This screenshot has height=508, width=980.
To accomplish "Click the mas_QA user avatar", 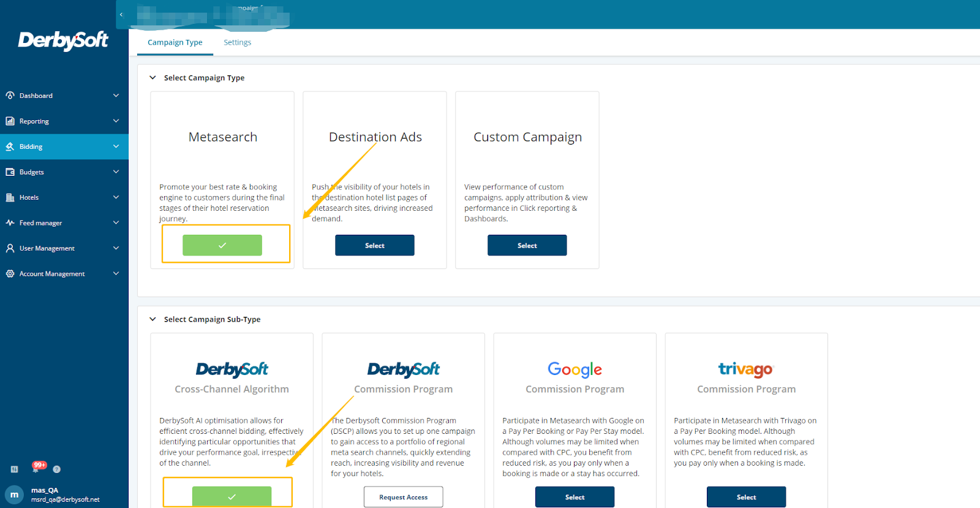I will coord(14,495).
